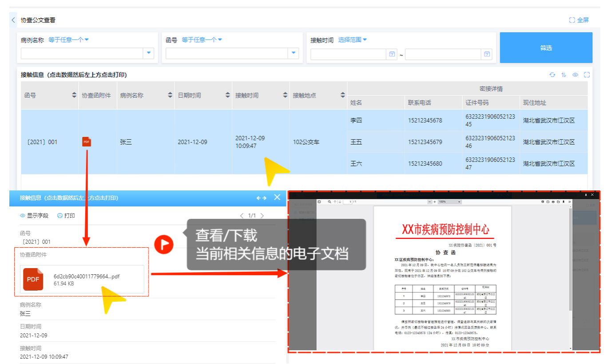Image resolution: width=607 pixels, height=364 pixels.
Task: Toggle PDF viewer sidebar panel
Action: pos(319,202)
